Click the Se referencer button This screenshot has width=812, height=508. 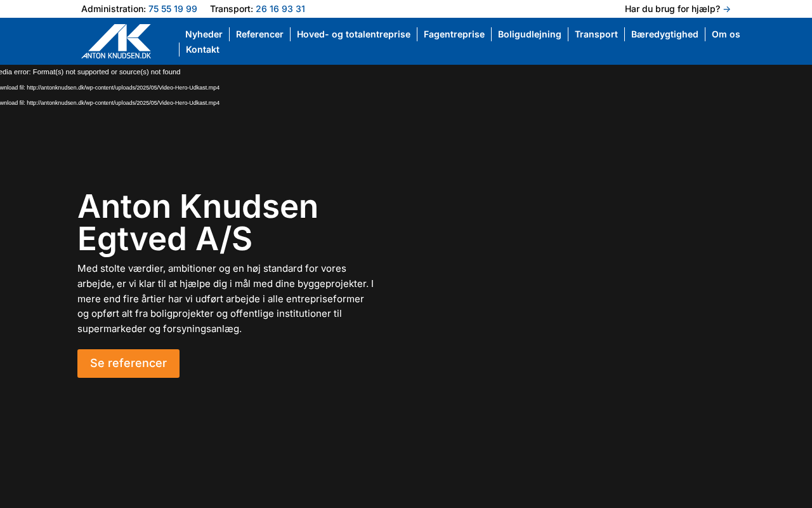128,363
